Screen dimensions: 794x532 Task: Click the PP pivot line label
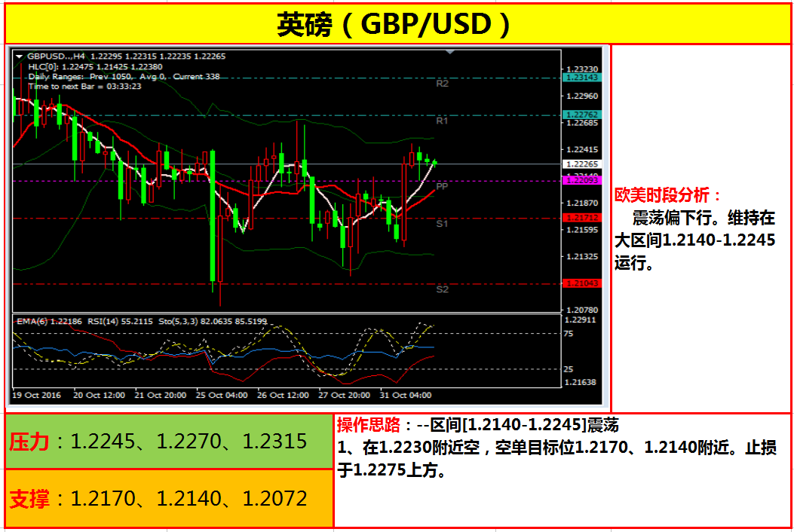click(442, 186)
